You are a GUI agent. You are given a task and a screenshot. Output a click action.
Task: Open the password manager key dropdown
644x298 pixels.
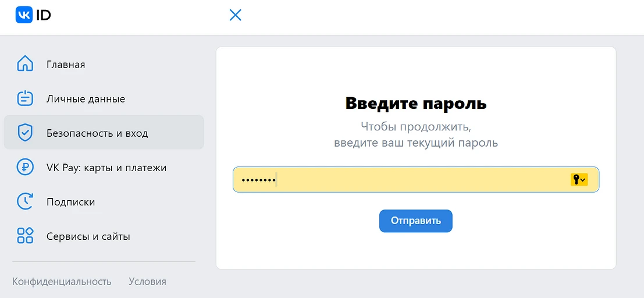tap(579, 180)
